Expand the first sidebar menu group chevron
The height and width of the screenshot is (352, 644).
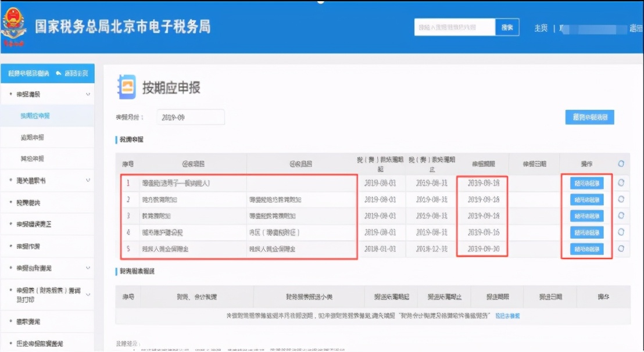pyautogui.click(x=88, y=94)
